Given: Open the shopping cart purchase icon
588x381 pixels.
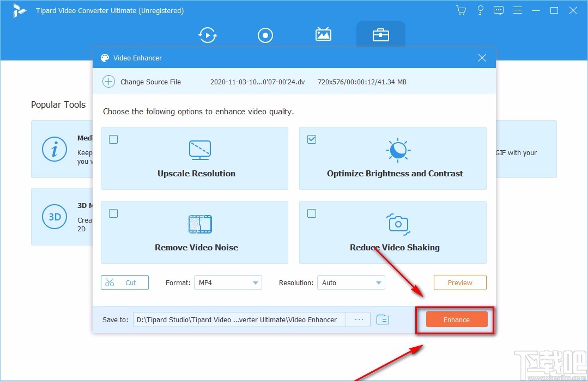Looking at the screenshot, I should tap(461, 10).
